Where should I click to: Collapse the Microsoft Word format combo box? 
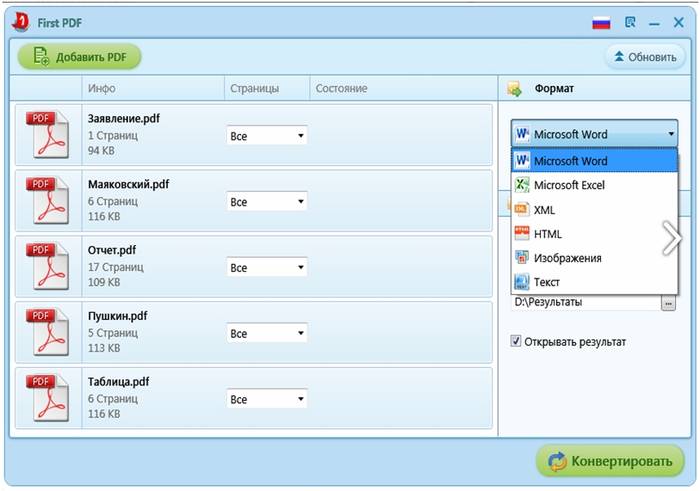[x=594, y=133]
